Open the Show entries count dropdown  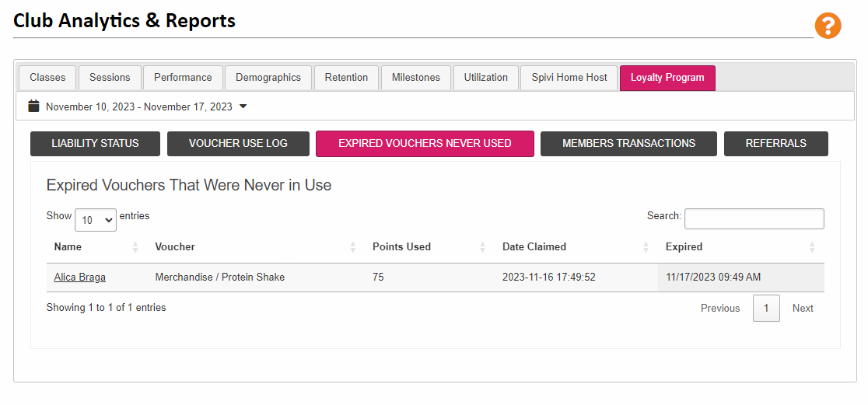tap(95, 220)
